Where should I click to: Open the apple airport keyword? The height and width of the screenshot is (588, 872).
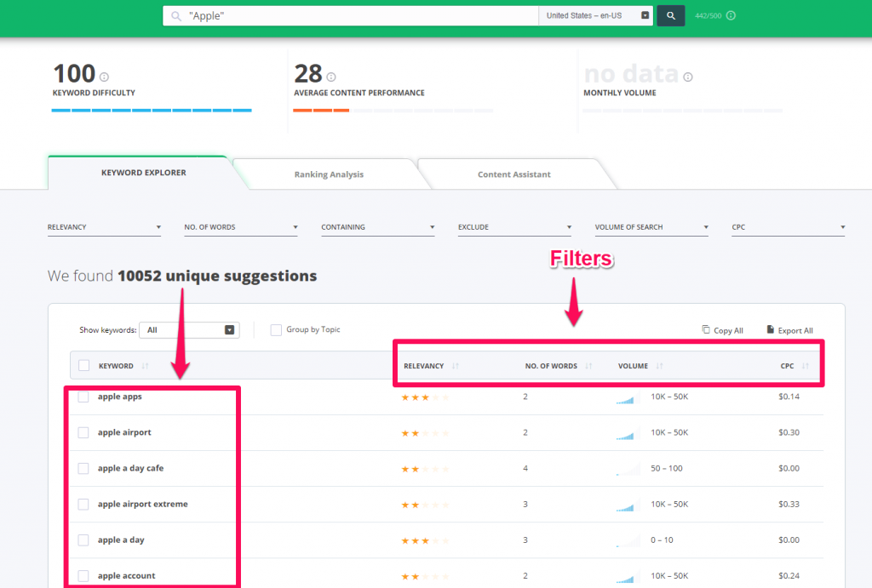point(124,432)
